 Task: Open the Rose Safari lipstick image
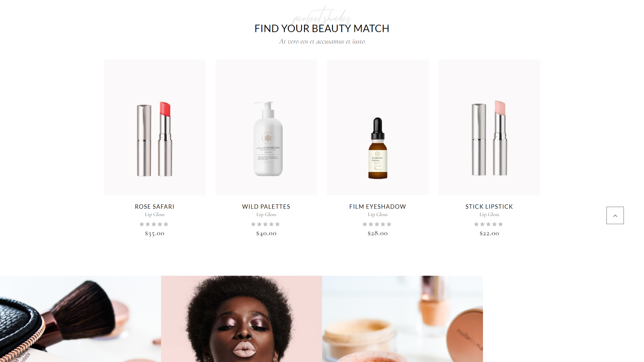pyautogui.click(x=155, y=127)
